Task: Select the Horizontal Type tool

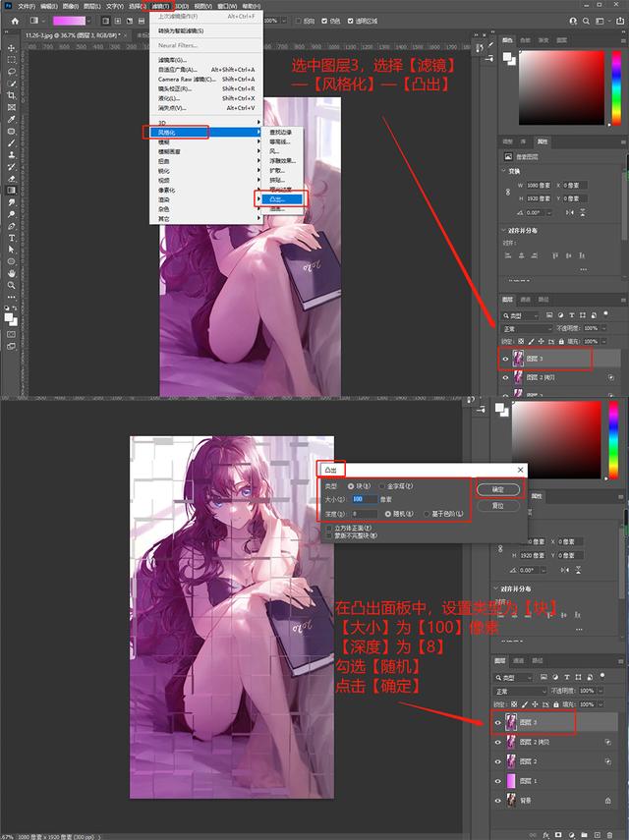Action: point(11,238)
